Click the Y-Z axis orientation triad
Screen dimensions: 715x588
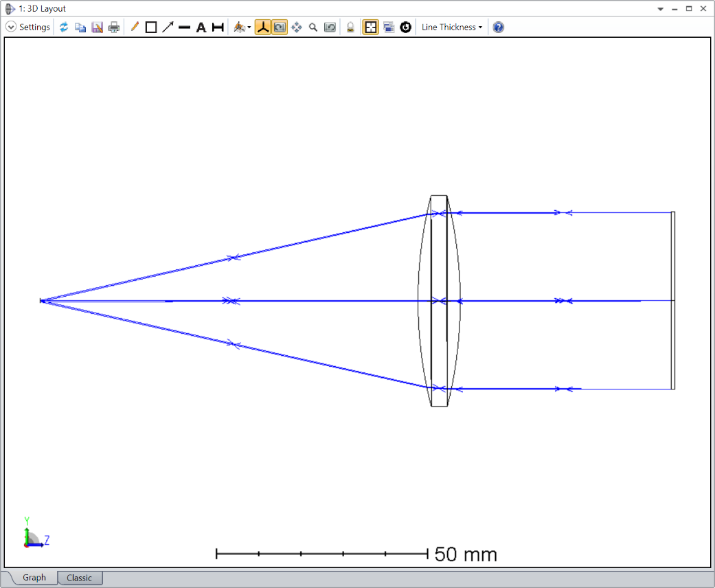(36, 533)
